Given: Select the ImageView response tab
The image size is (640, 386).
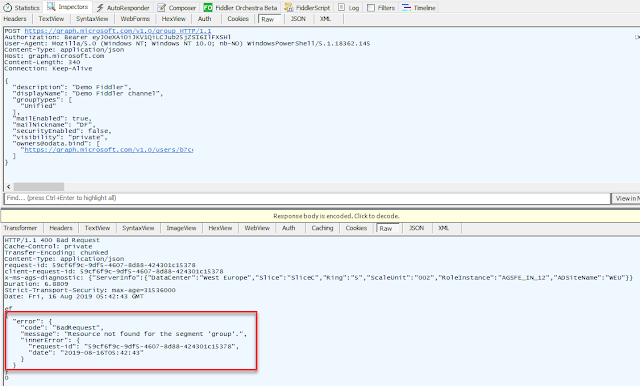Looking at the screenshot, I should pos(182,228).
